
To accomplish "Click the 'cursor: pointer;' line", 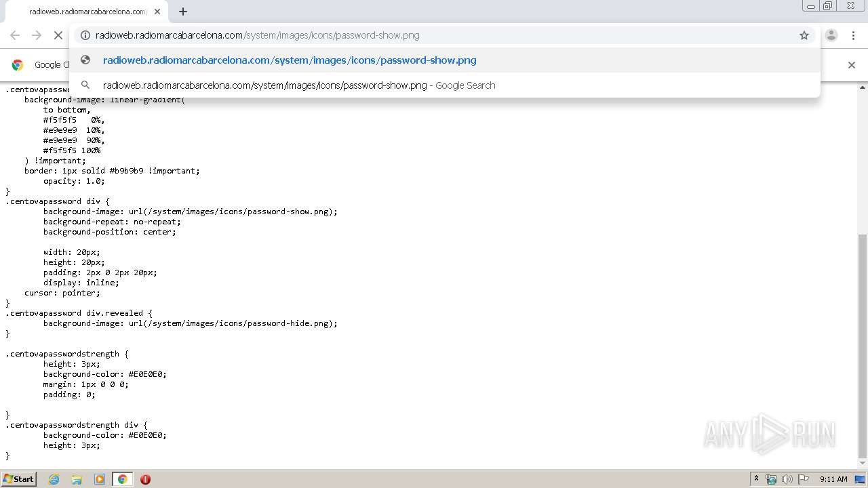I will pos(62,293).
